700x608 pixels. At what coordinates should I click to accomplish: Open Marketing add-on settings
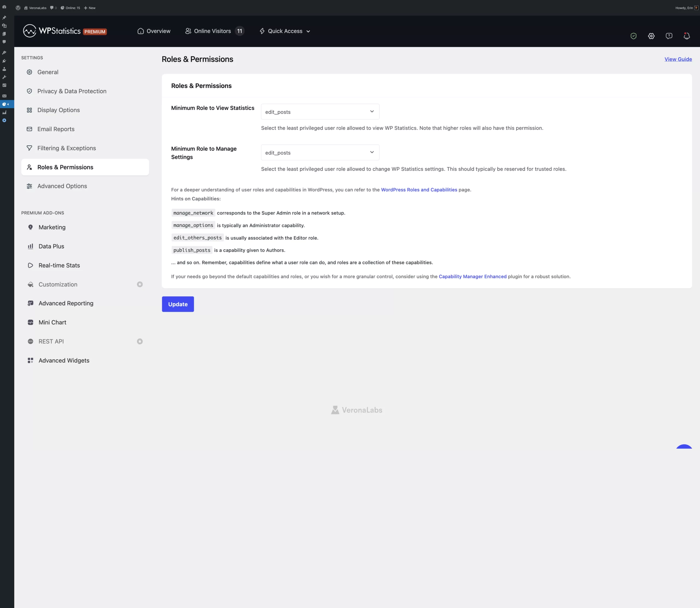pyautogui.click(x=85, y=227)
